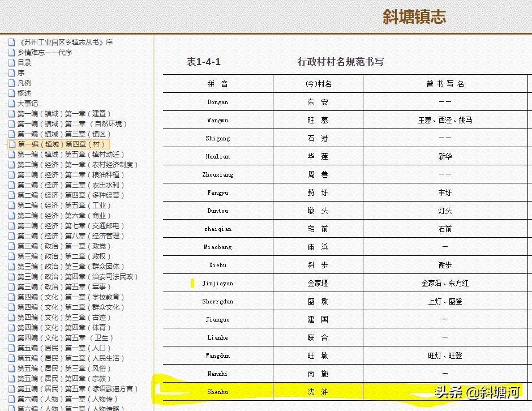The image size is (532, 411).
Task: Open the 乡情难忘——代序 entry
Action: tap(45, 52)
